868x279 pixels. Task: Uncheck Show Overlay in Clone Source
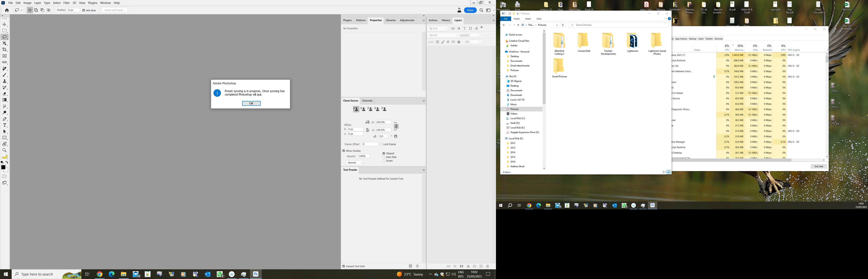click(344, 151)
